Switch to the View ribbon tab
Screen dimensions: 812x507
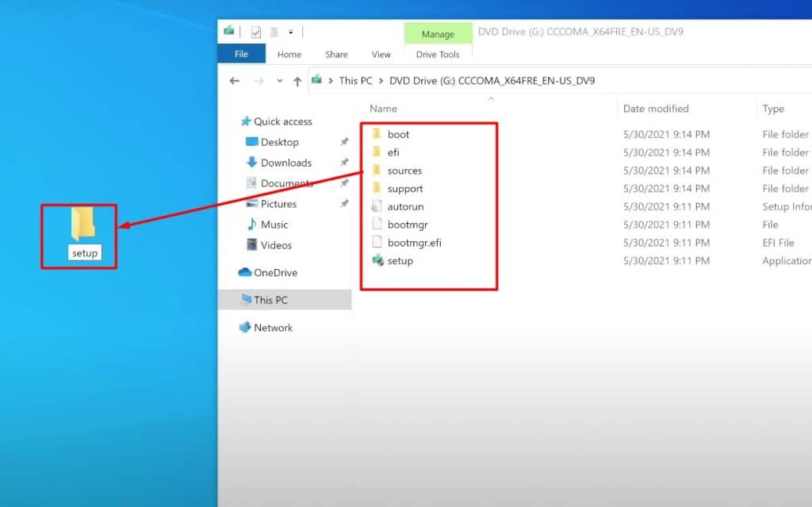pos(381,54)
